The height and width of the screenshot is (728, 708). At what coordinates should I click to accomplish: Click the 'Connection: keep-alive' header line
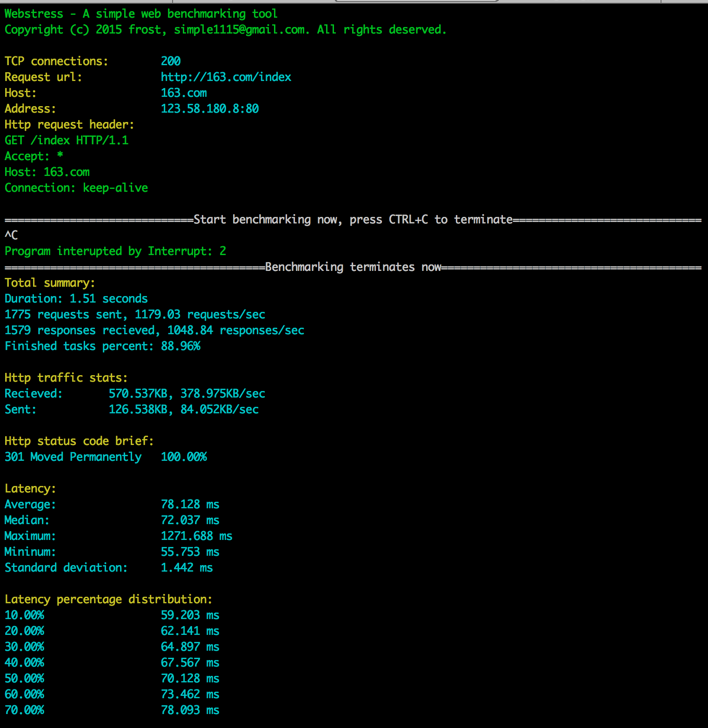click(x=76, y=188)
